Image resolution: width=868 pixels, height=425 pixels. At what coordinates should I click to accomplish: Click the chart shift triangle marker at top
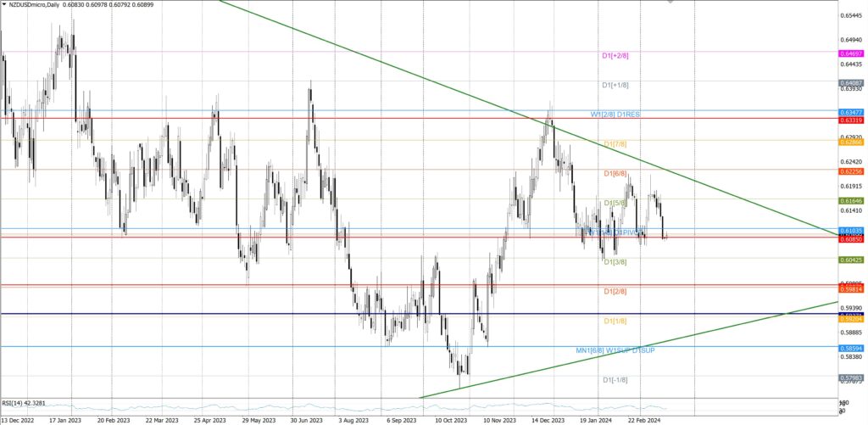tap(672, 3)
